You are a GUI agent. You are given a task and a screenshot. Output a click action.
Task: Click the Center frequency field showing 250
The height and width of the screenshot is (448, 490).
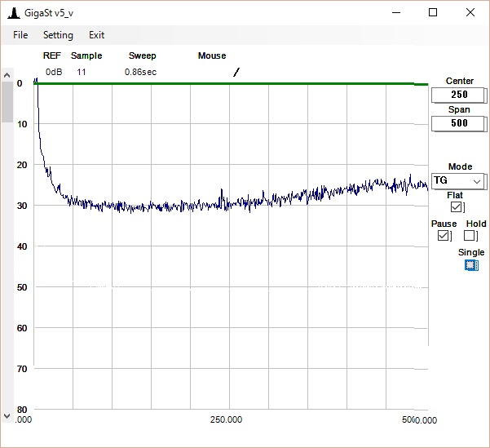(458, 95)
